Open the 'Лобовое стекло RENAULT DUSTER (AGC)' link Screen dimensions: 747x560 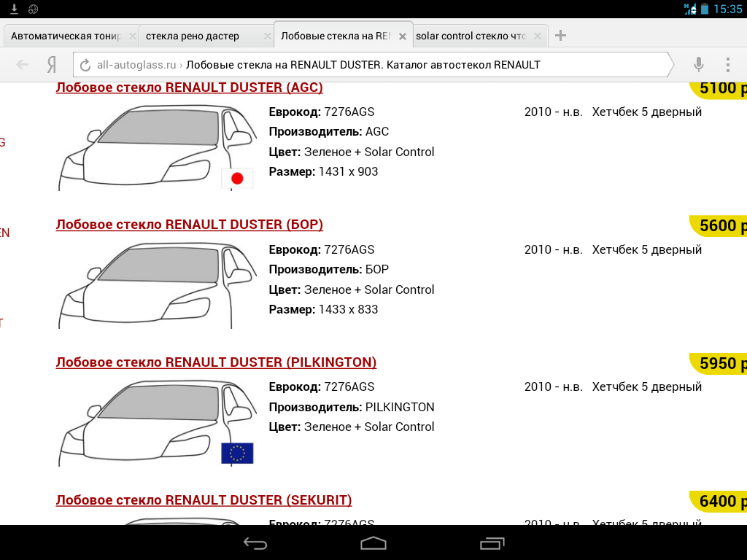(189, 87)
